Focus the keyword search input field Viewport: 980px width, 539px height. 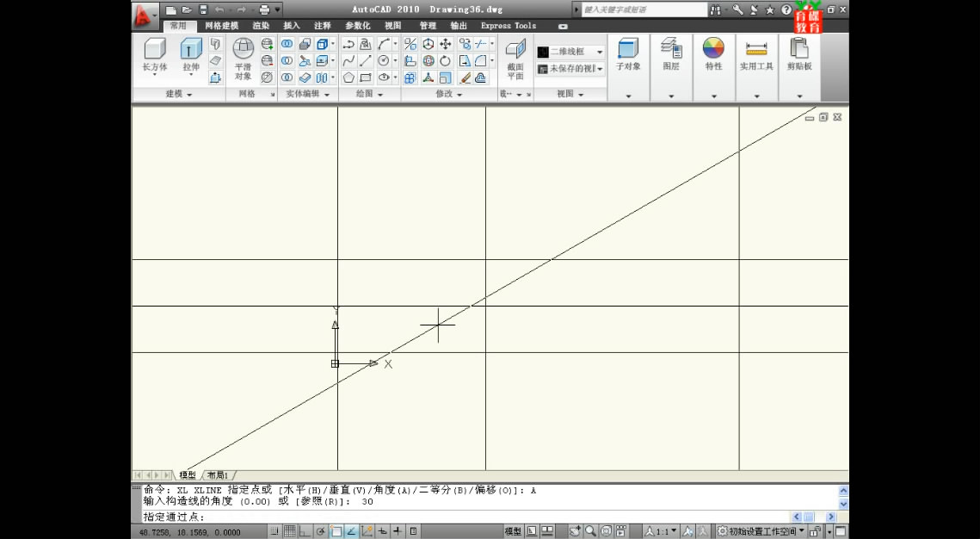click(x=644, y=9)
